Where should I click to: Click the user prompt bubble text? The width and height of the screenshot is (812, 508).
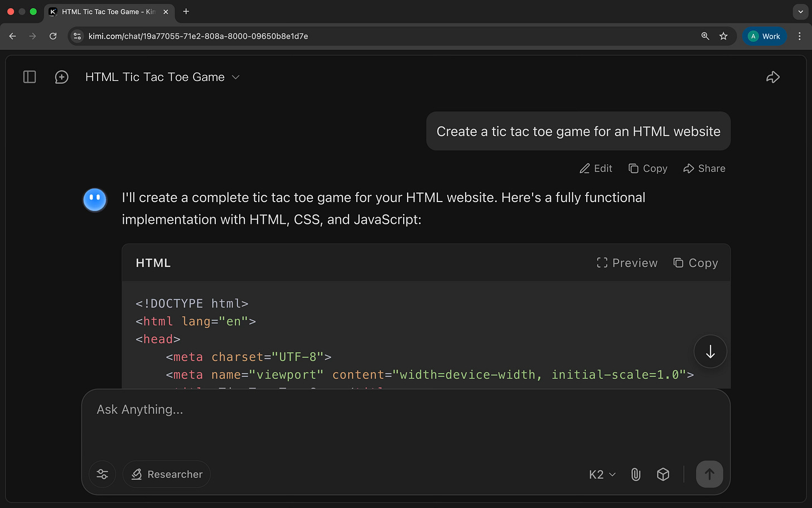pyautogui.click(x=578, y=131)
